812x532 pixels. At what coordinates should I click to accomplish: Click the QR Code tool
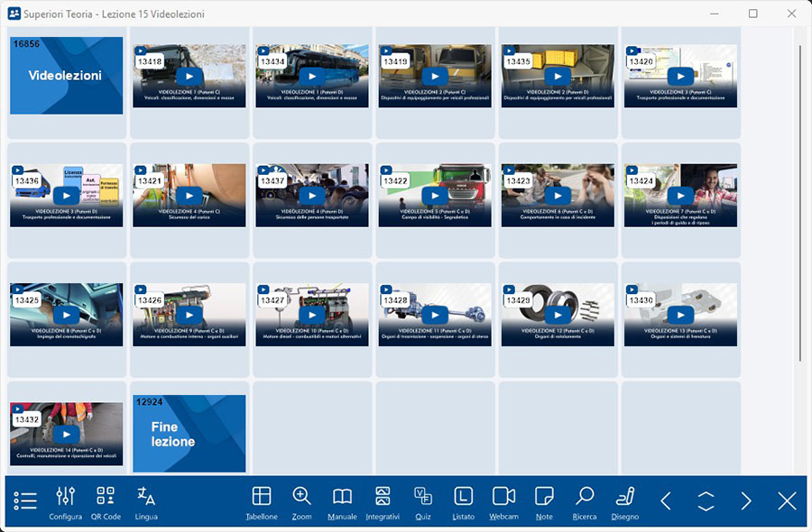click(x=106, y=501)
